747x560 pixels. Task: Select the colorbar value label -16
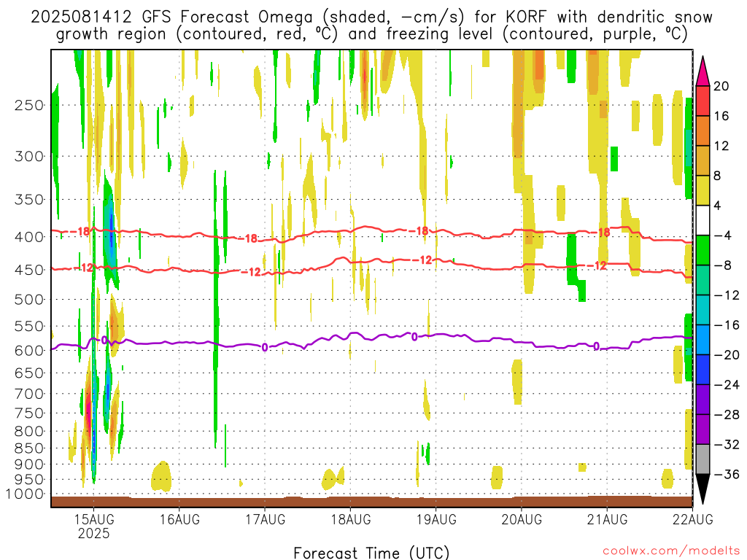[727, 324]
